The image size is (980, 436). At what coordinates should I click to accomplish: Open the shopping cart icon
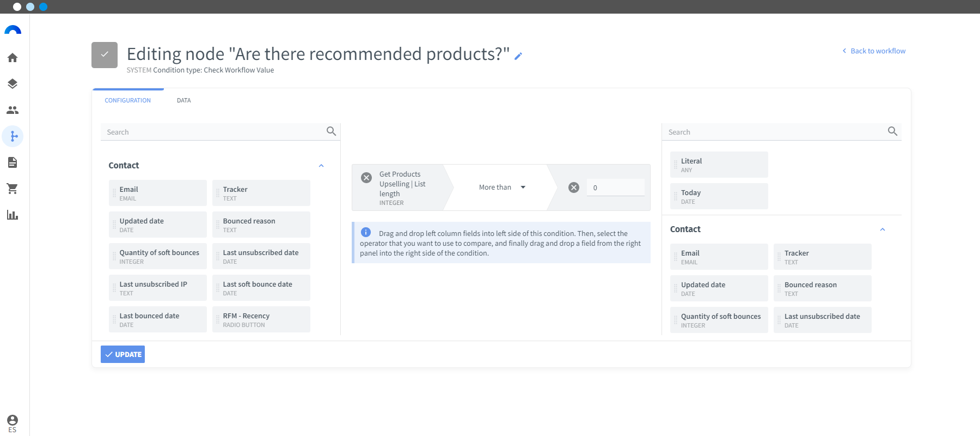13,189
